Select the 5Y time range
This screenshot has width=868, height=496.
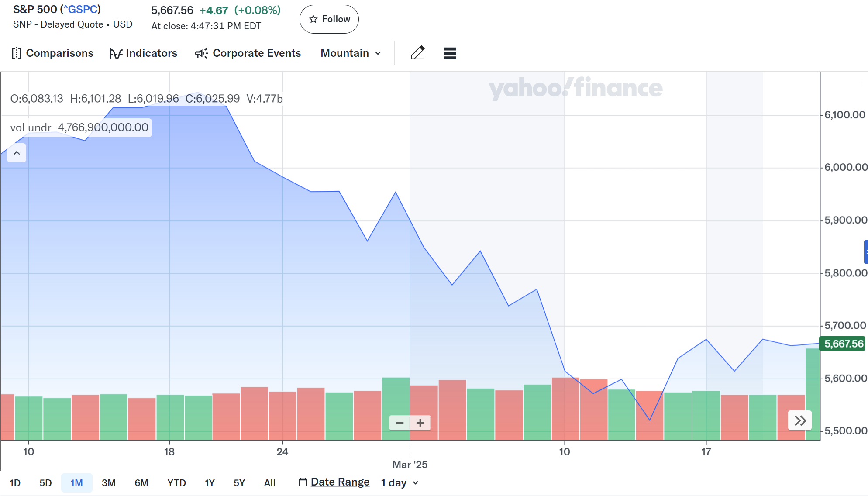click(x=239, y=483)
